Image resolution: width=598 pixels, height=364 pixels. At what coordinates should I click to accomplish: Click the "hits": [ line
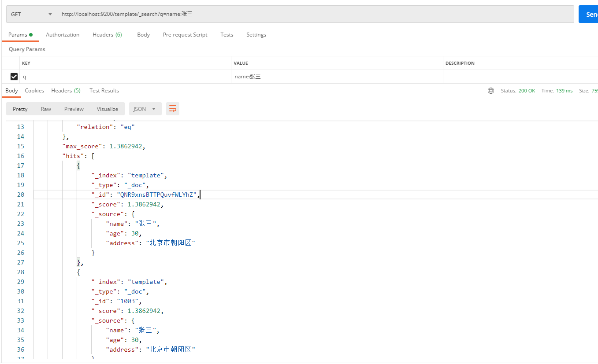pos(78,156)
